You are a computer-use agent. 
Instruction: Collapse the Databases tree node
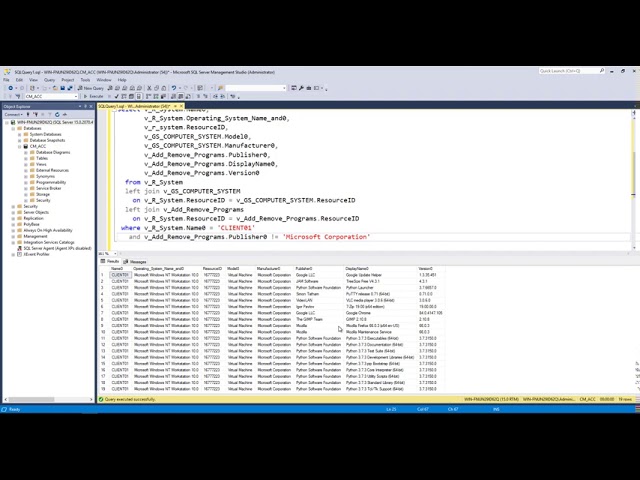(x=13, y=128)
